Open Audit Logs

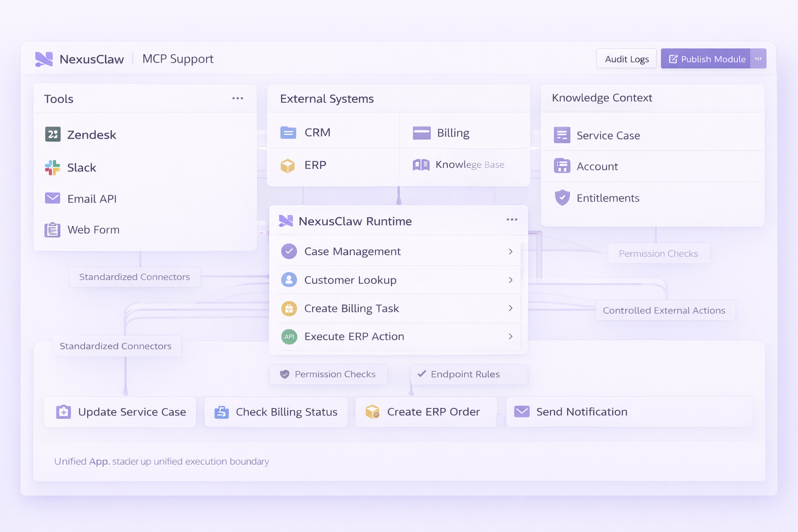pos(626,59)
